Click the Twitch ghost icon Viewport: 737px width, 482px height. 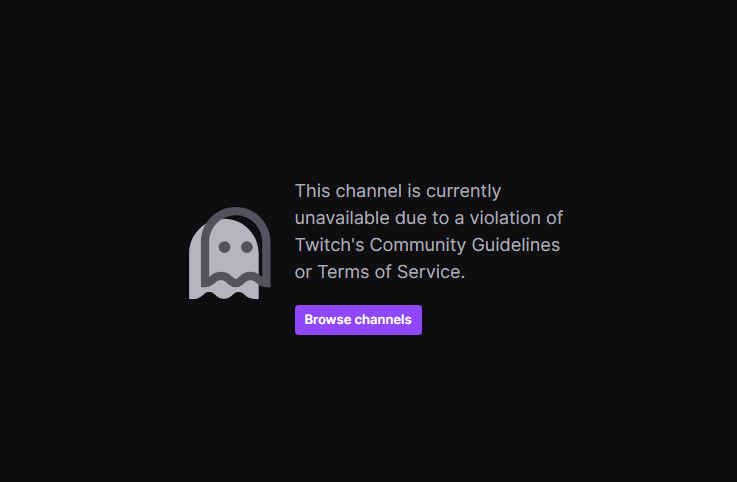pyautogui.click(x=229, y=253)
